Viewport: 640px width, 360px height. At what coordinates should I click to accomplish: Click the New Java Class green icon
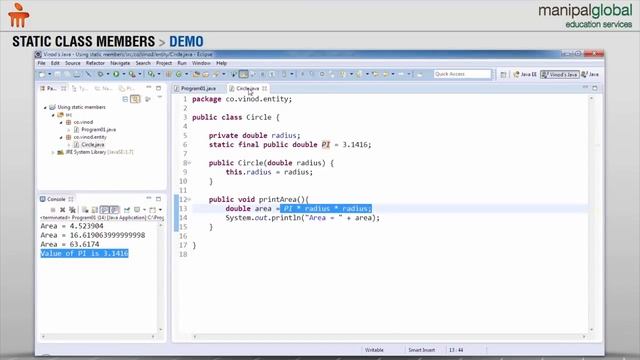(x=179, y=74)
